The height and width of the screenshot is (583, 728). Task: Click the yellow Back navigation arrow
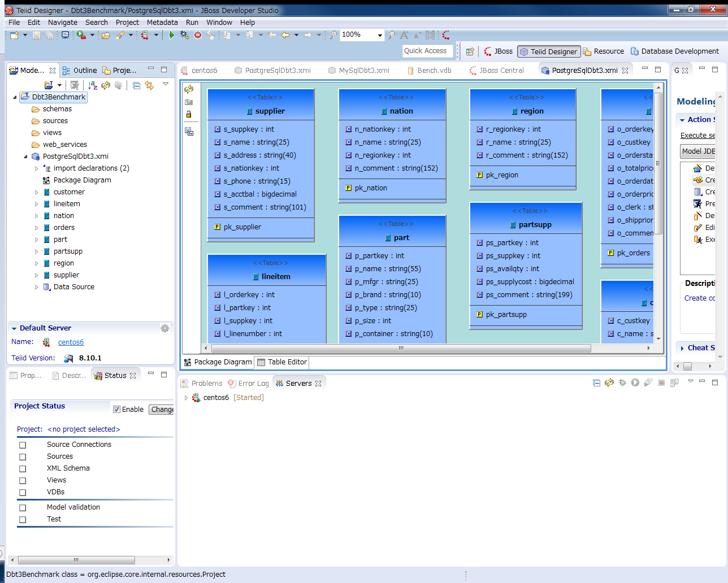285,35
